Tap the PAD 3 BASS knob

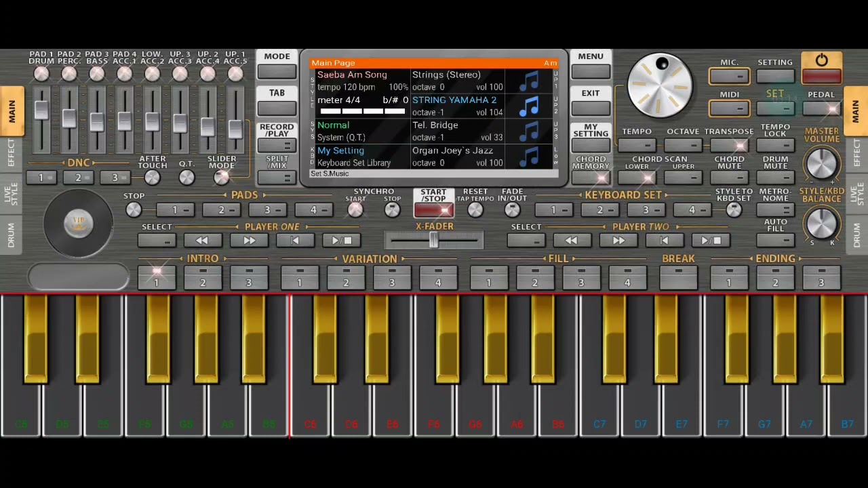pos(97,74)
